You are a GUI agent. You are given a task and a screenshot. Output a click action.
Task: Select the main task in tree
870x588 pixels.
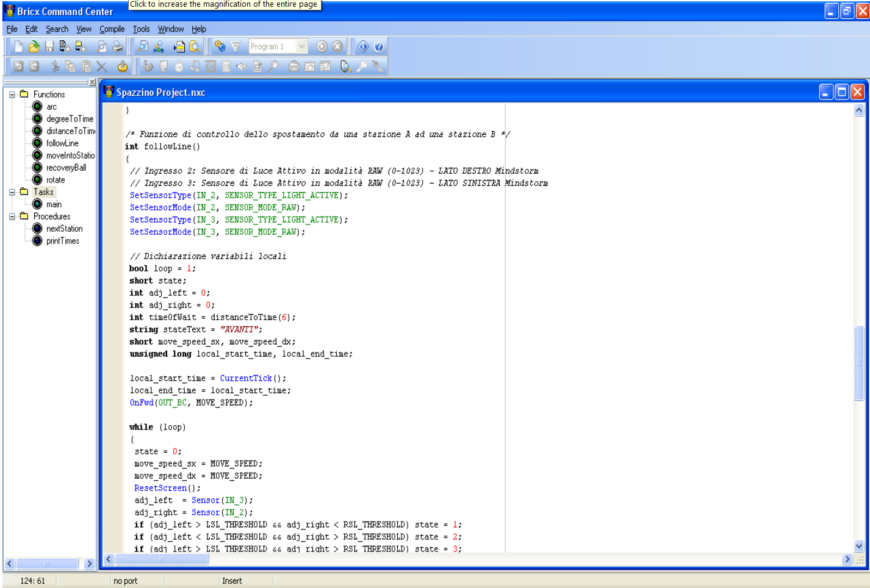(x=54, y=204)
